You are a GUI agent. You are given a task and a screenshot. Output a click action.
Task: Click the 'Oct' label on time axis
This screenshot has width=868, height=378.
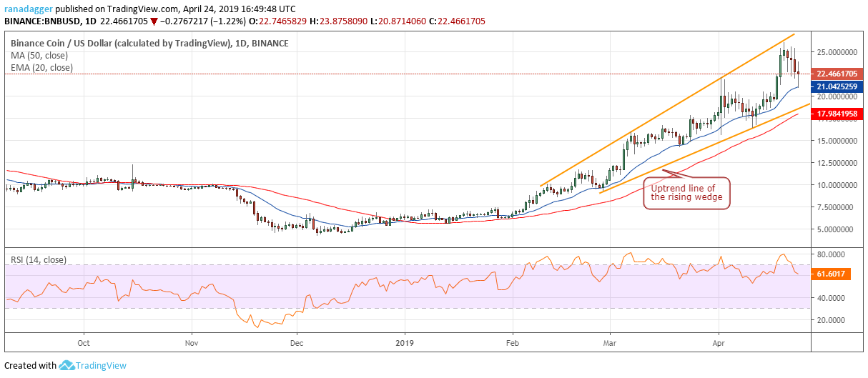pos(84,343)
